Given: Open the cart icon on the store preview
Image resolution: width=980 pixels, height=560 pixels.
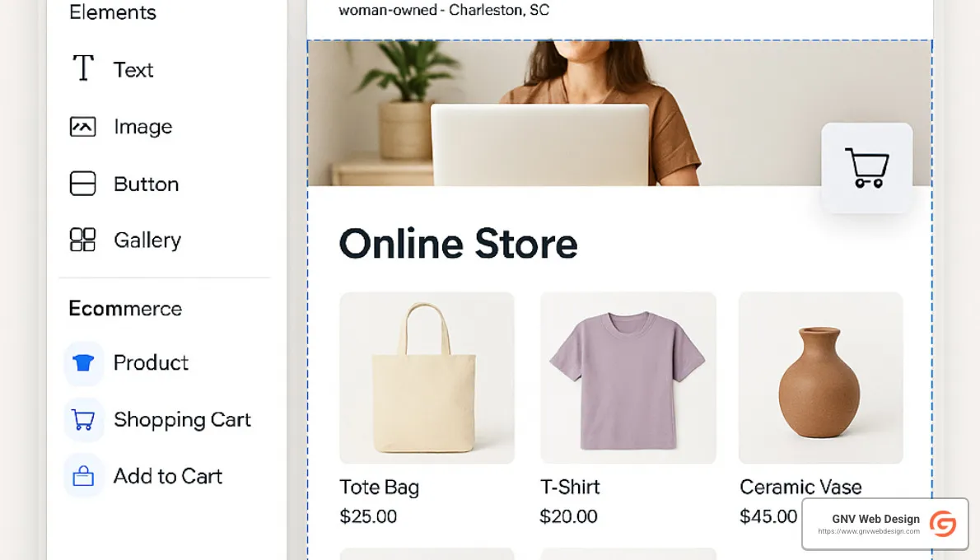Looking at the screenshot, I should (866, 167).
